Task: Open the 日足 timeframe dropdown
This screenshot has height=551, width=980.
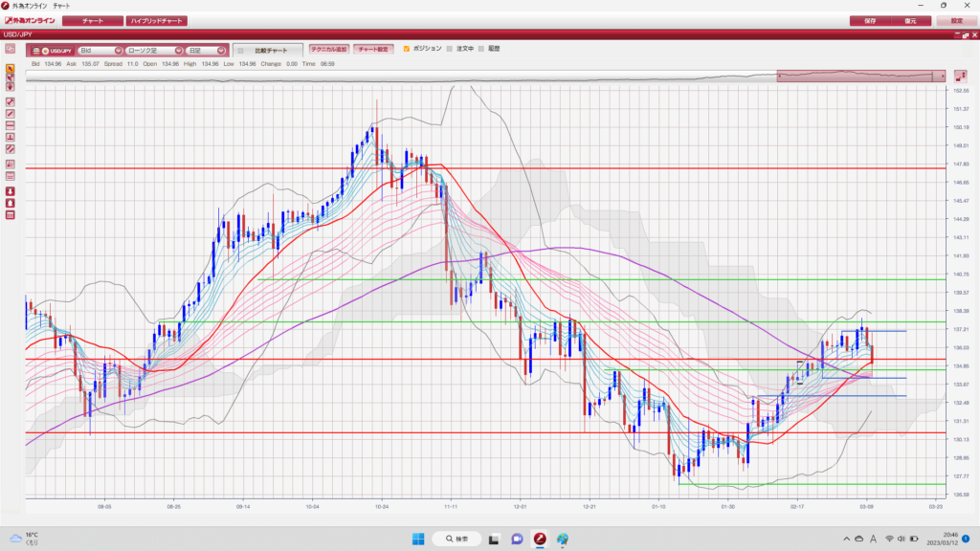Action: click(207, 51)
